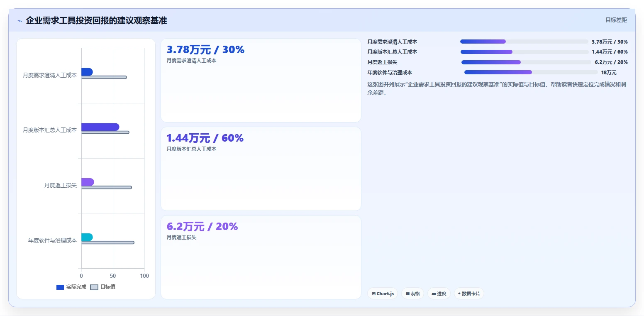Click the lightning icon beside the title

20,21
